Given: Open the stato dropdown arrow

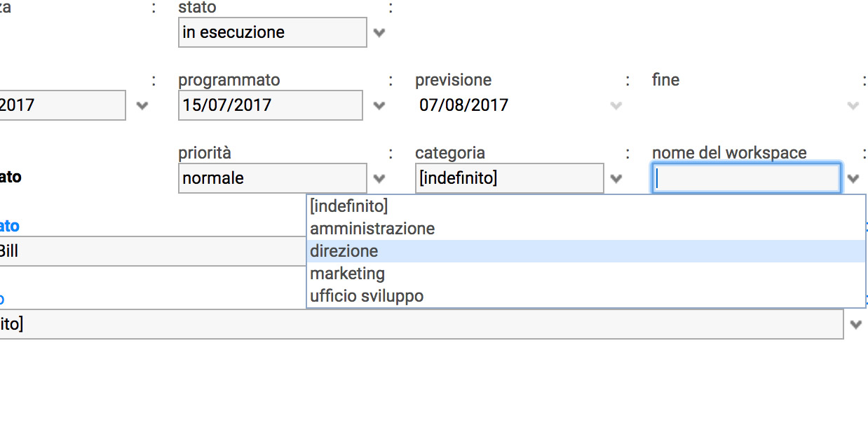Looking at the screenshot, I should point(379,33).
